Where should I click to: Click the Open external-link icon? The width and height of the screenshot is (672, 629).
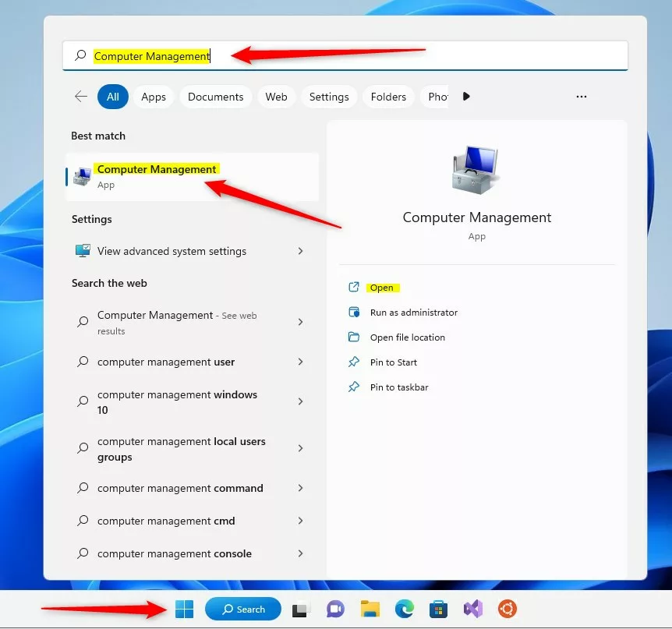[x=354, y=287]
